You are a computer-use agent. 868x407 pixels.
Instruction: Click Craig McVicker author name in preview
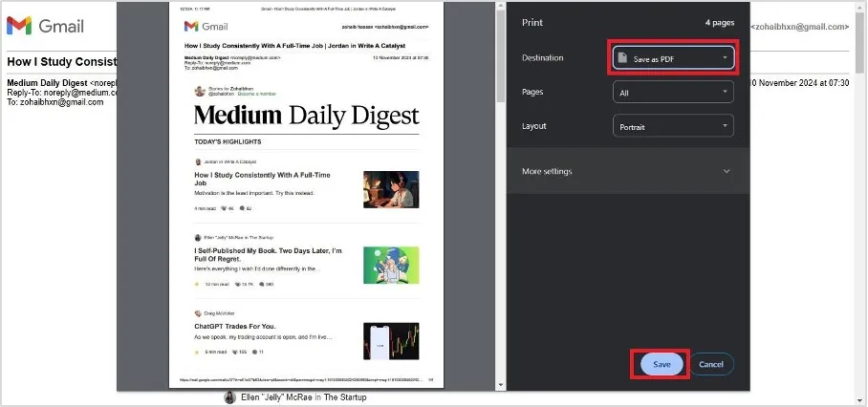point(219,313)
